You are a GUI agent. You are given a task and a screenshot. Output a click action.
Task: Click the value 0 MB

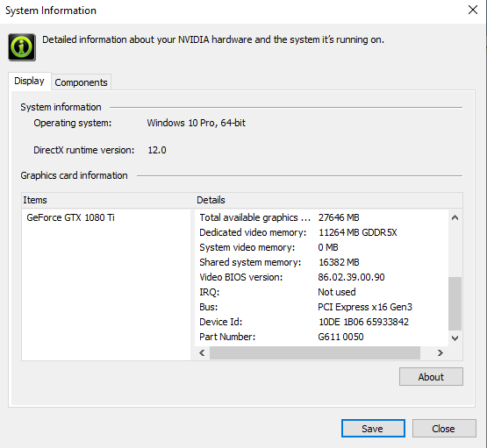(328, 247)
